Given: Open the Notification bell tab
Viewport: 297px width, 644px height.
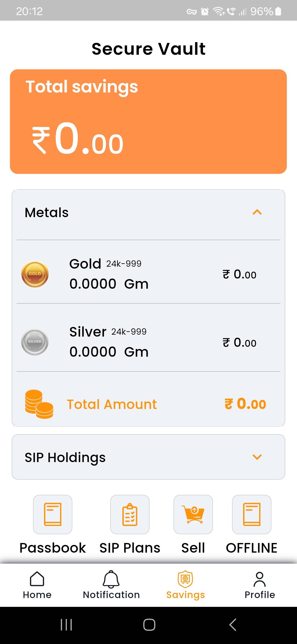Looking at the screenshot, I should (111, 585).
